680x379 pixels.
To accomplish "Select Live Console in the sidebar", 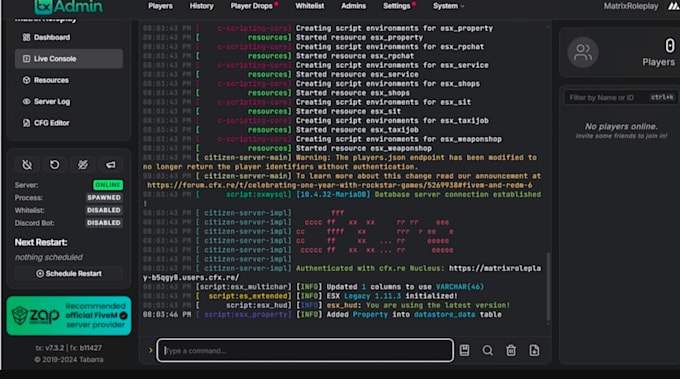I will [x=69, y=59].
